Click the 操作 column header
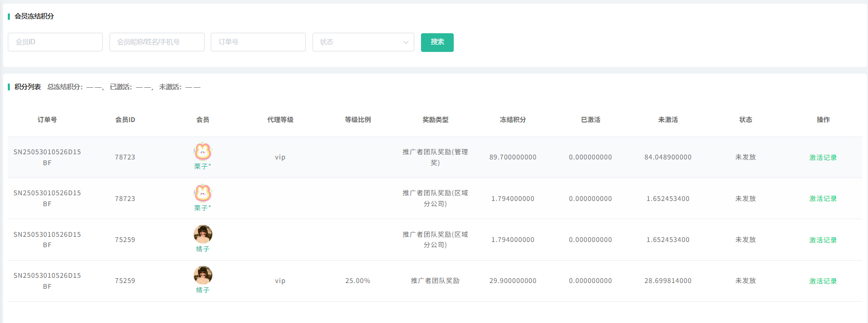Screen dimensions: 868x323 pyautogui.click(x=823, y=120)
